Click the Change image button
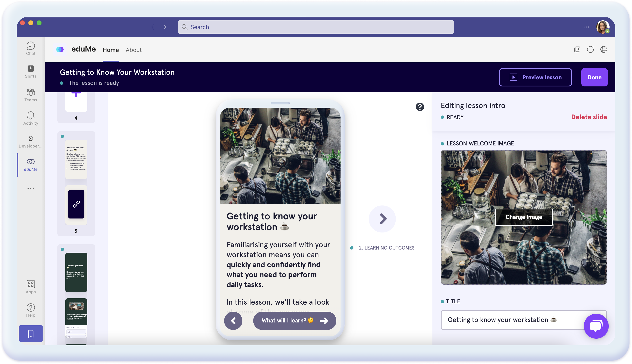This screenshot has height=364, width=632. click(x=524, y=217)
